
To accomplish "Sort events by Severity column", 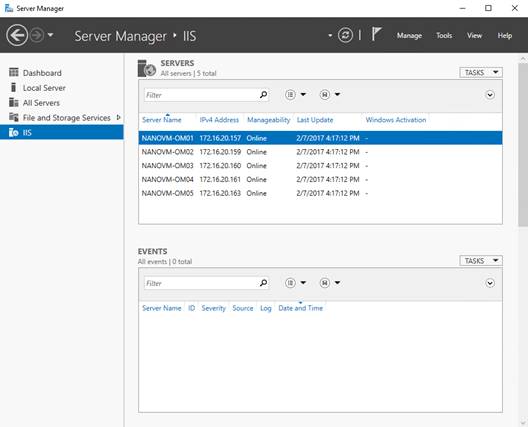I will [213, 308].
